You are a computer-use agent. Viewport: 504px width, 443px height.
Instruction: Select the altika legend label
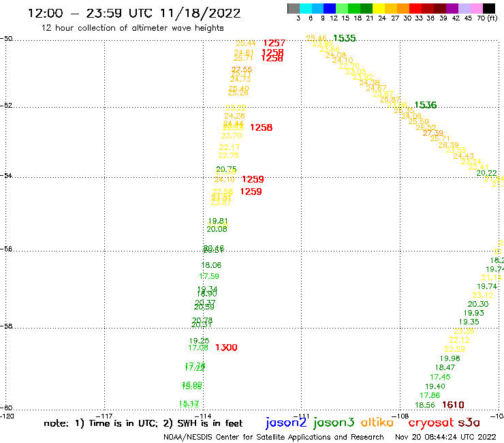[377, 422]
